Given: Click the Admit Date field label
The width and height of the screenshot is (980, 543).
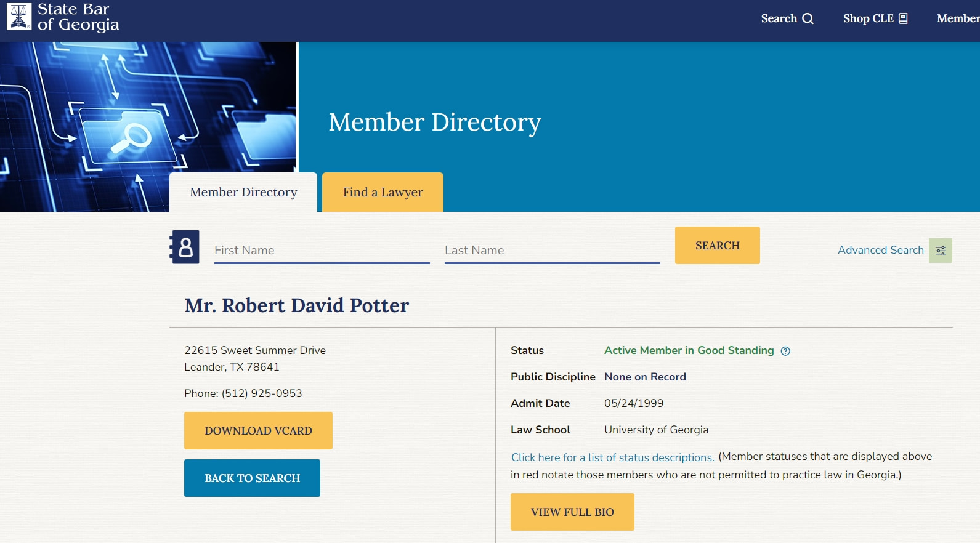Looking at the screenshot, I should [x=540, y=403].
